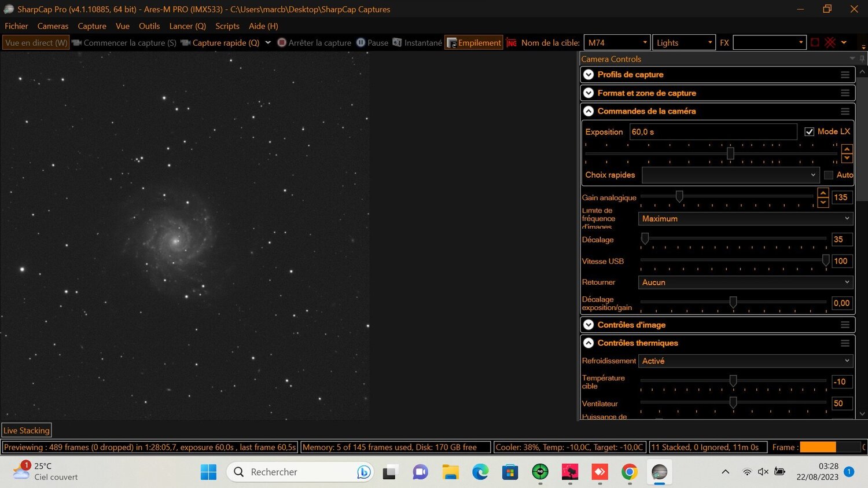
Task: Open Profils de capture hamburger menu
Action: coord(845,75)
